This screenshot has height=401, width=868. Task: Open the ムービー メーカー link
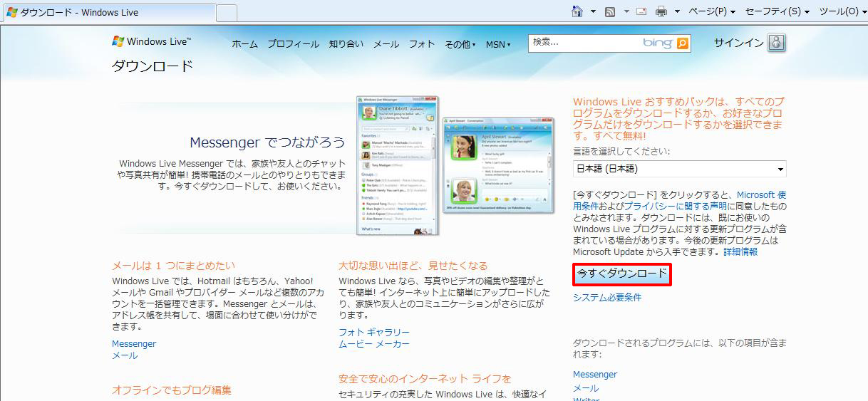pyautogui.click(x=374, y=343)
